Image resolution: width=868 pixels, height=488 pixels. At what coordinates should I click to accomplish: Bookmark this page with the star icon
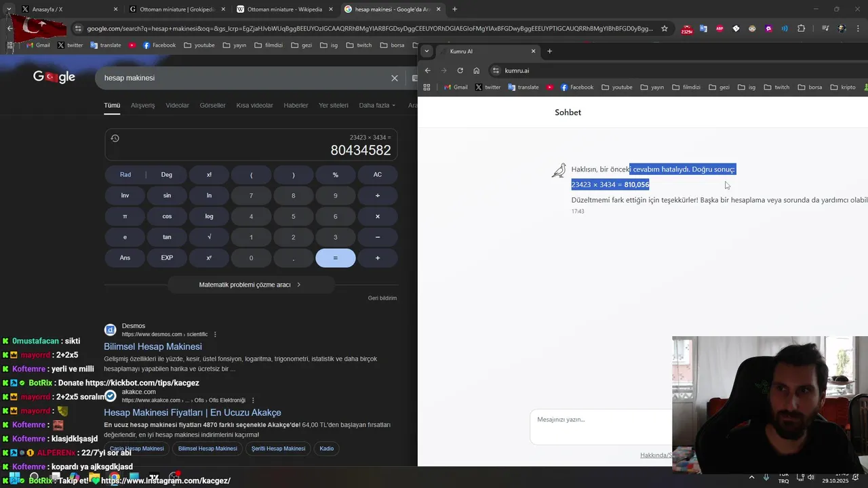[665, 28]
